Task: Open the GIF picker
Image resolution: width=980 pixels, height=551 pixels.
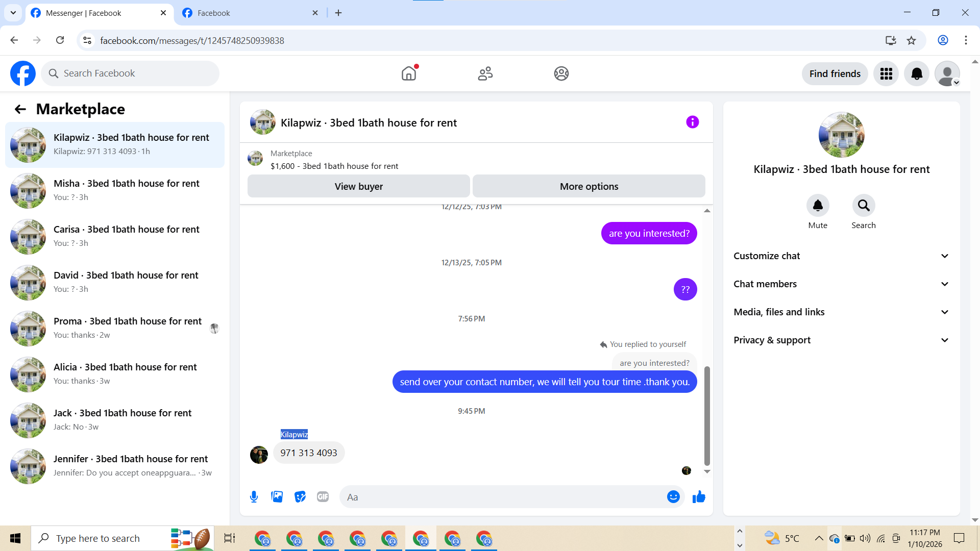Action: (323, 497)
